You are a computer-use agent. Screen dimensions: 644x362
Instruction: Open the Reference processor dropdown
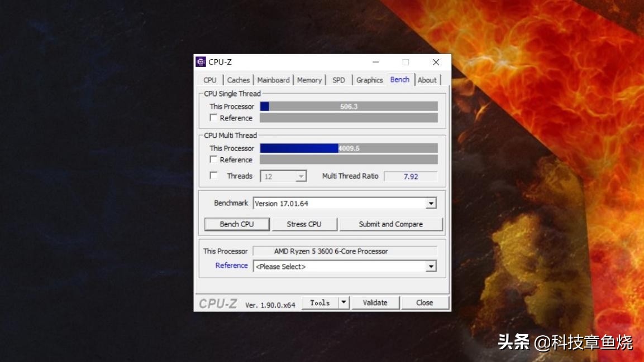[431, 267]
